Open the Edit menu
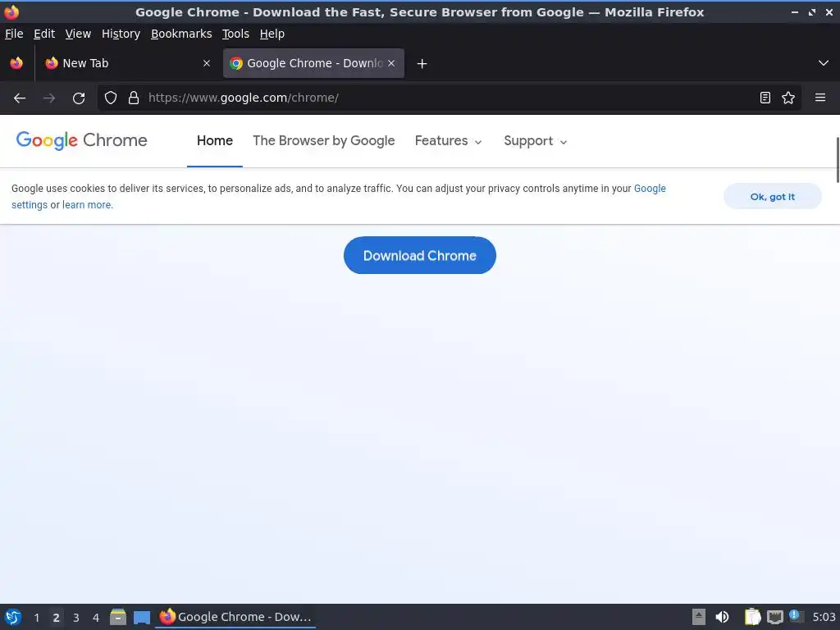This screenshot has height=630, width=840. [x=44, y=34]
